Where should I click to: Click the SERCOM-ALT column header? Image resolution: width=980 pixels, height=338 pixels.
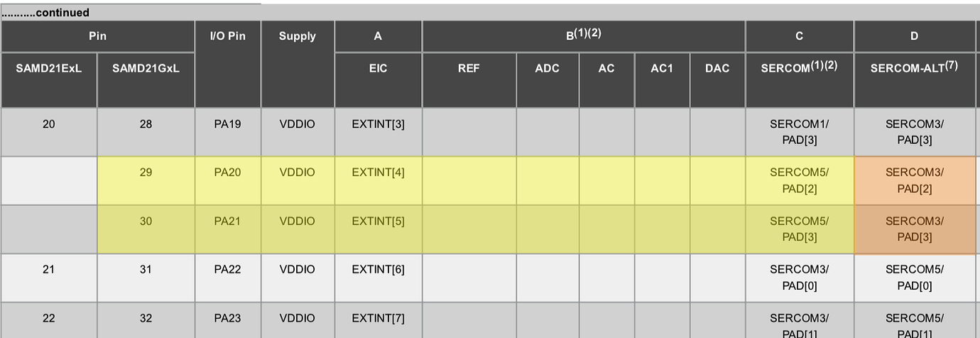pyautogui.click(x=914, y=68)
